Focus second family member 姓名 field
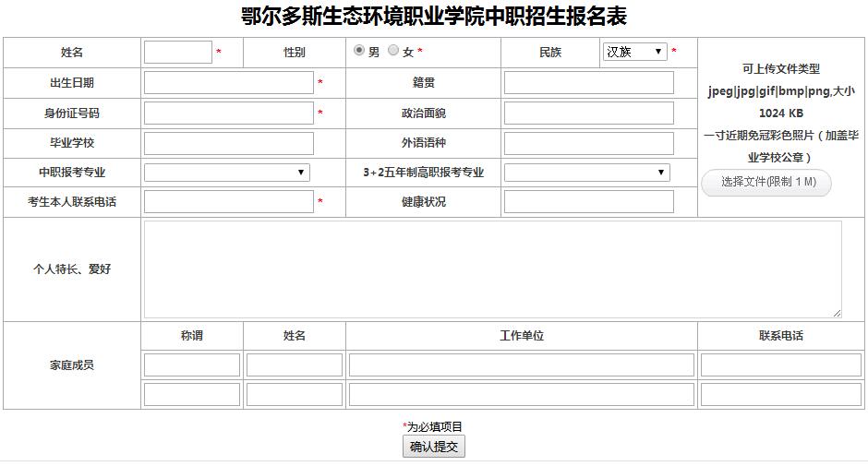This screenshot has width=868, height=466. (295, 395)
